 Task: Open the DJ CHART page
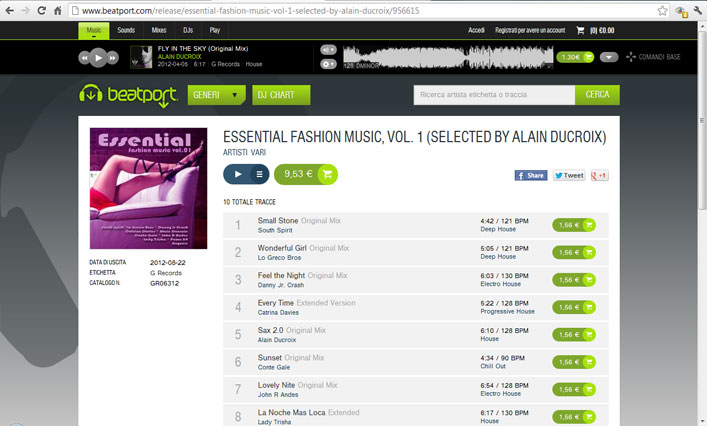tap(281, 95)
